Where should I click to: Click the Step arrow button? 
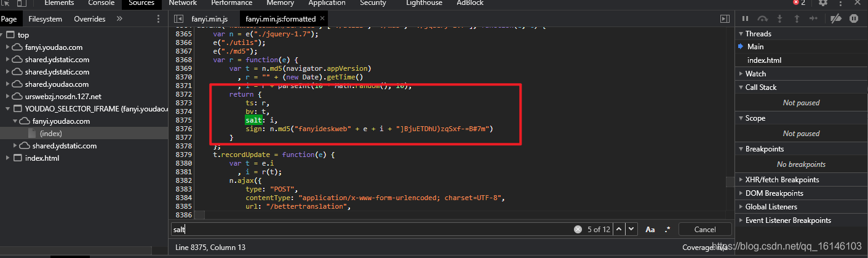(814, 19)
